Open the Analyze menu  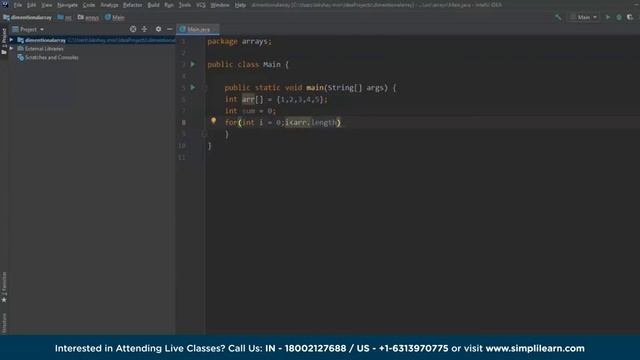pos(109,5)
